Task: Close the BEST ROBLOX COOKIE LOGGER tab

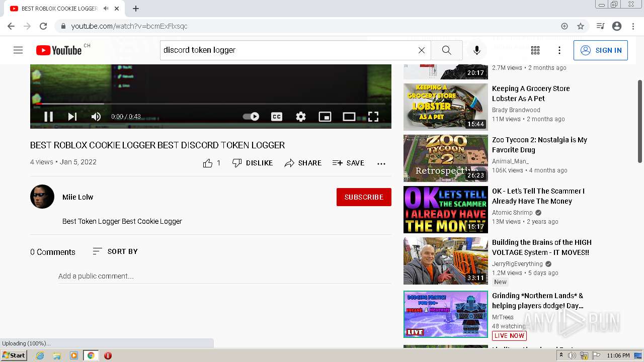Action: 117,9
